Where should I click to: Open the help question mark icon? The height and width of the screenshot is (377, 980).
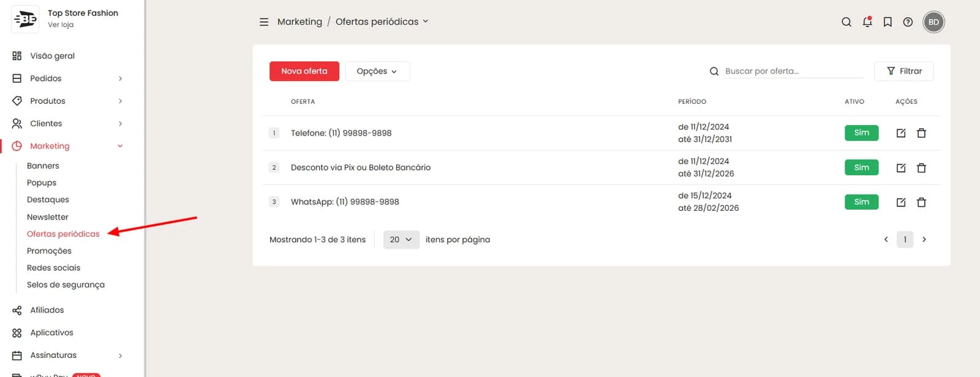click(x=908, y=22)
